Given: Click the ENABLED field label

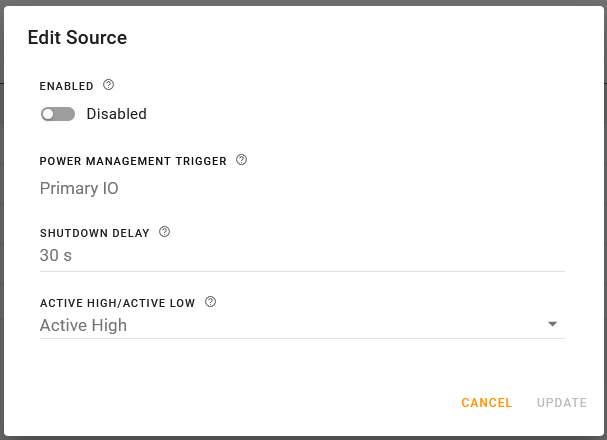Looking at the screenshot, I should point(66,87).
